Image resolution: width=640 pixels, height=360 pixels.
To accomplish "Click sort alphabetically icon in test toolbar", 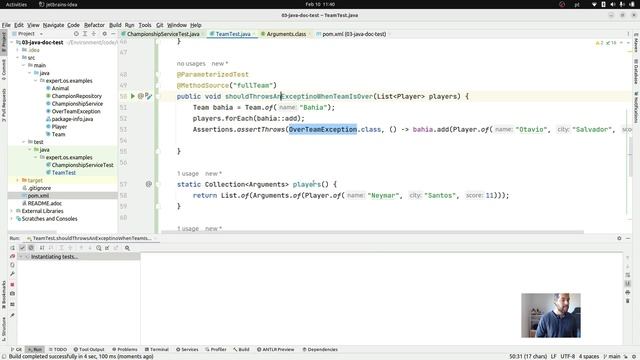I will 42,248.
